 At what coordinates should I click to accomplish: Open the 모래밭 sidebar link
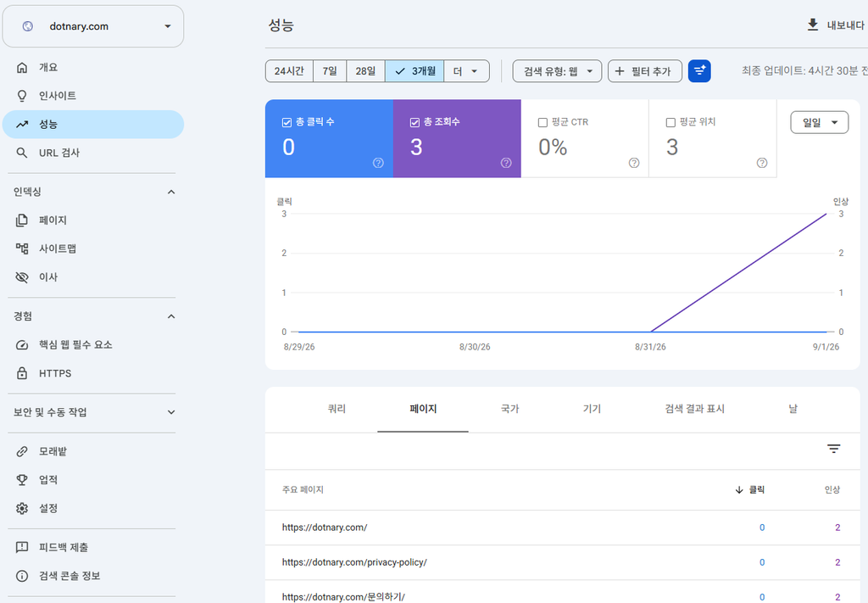93,451
